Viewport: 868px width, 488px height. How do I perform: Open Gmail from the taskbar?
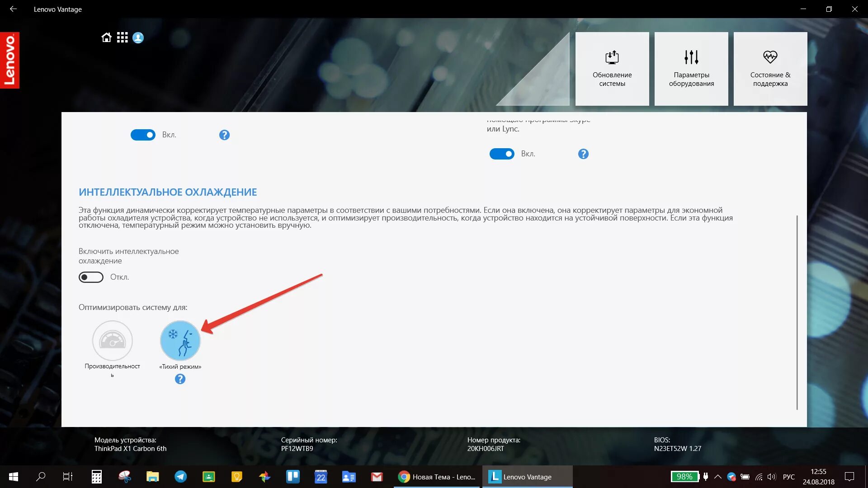pyautogui.click(x=377, y=477)
